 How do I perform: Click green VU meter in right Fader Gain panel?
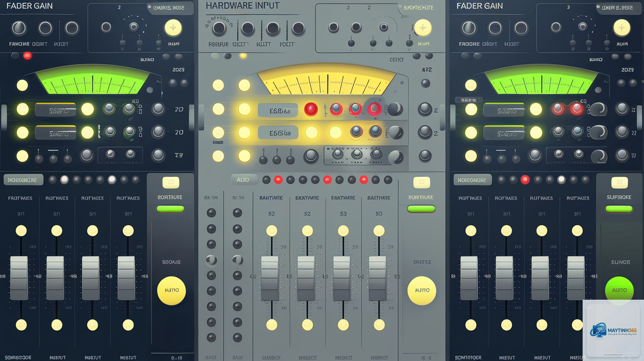tap(542, 79)
